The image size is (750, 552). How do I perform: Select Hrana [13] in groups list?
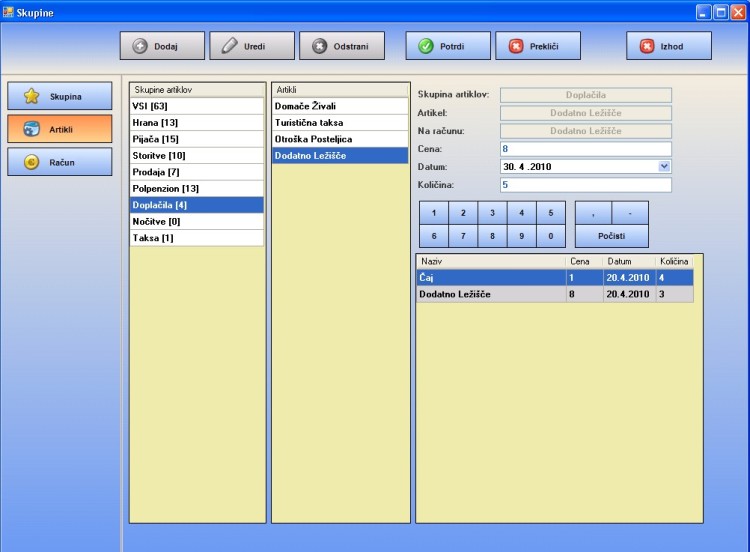click(197, 122)
